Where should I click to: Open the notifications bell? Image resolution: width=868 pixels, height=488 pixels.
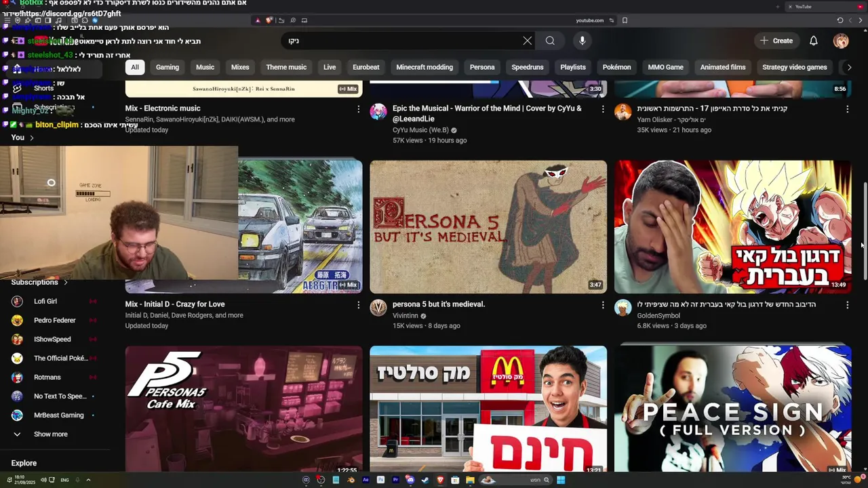813,41
